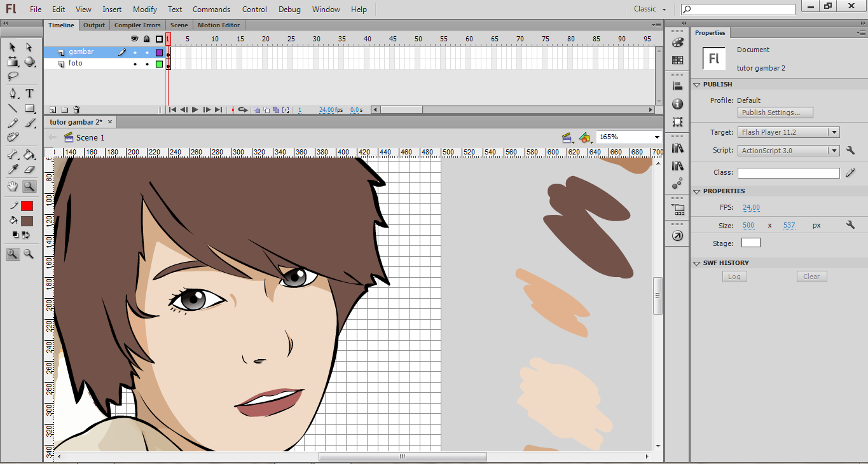Select the Lasso tool

12,76
